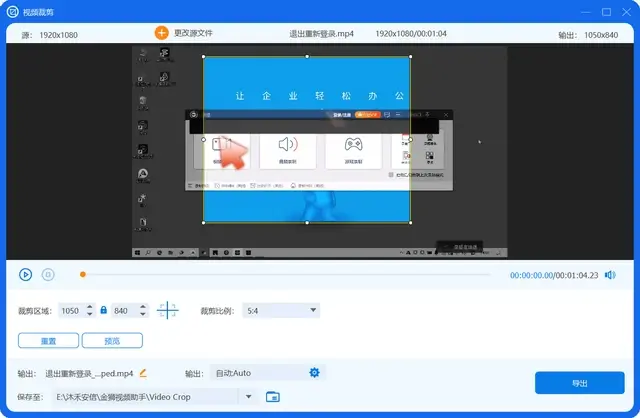Center the crop area with crosshair icon
The image size is (640, 418).
pyautogui.click(x=167, y=310)
